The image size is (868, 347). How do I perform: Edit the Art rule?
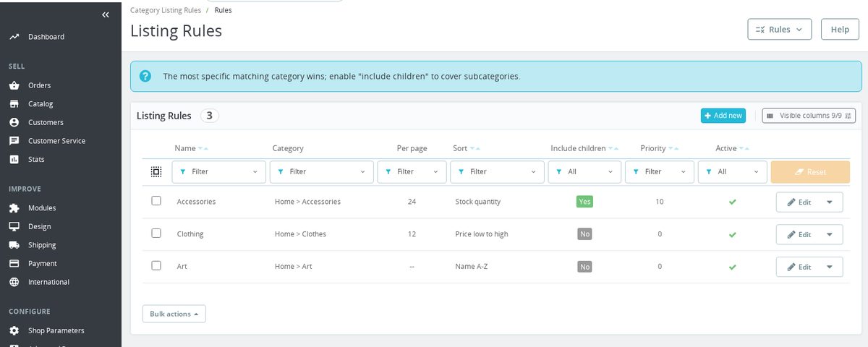tap(798, 267)
